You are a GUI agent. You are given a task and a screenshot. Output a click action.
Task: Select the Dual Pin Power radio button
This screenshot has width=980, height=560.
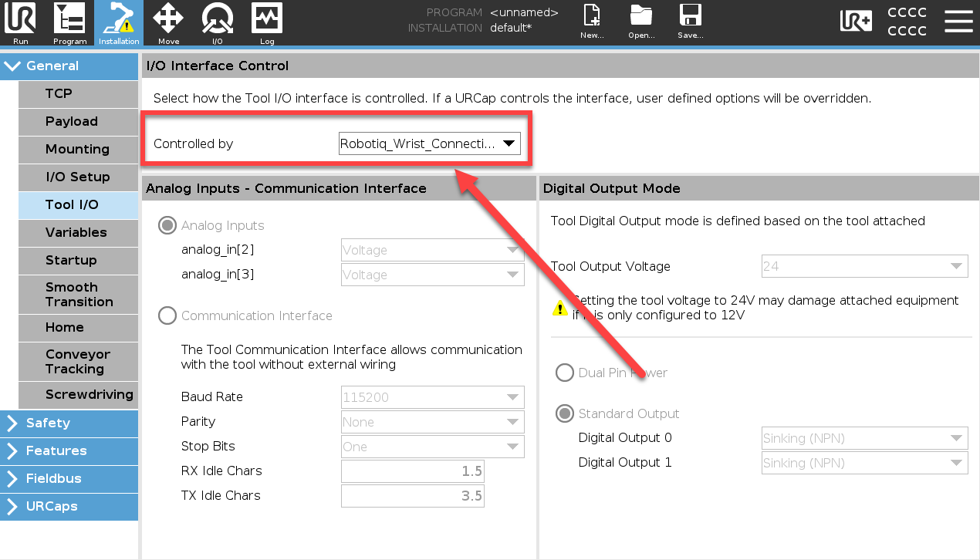(565, 373)
